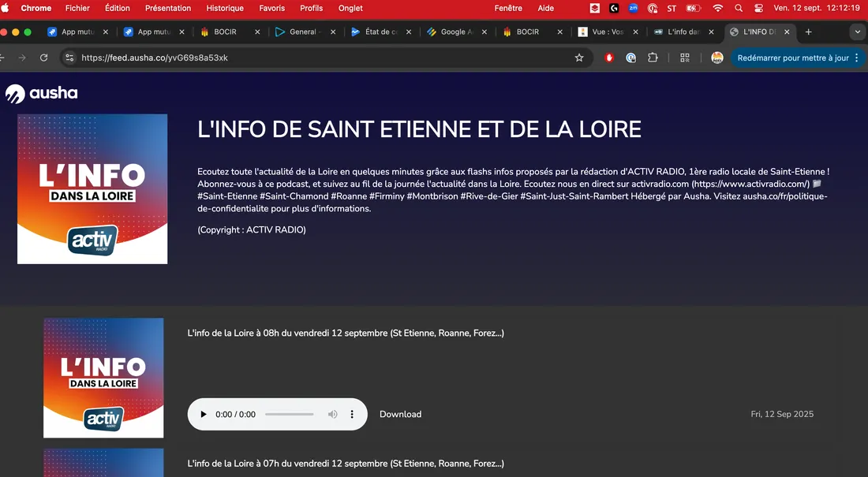Open macOS Spotlight search from menu bar
868x477 pixels.
click(738, 8)
